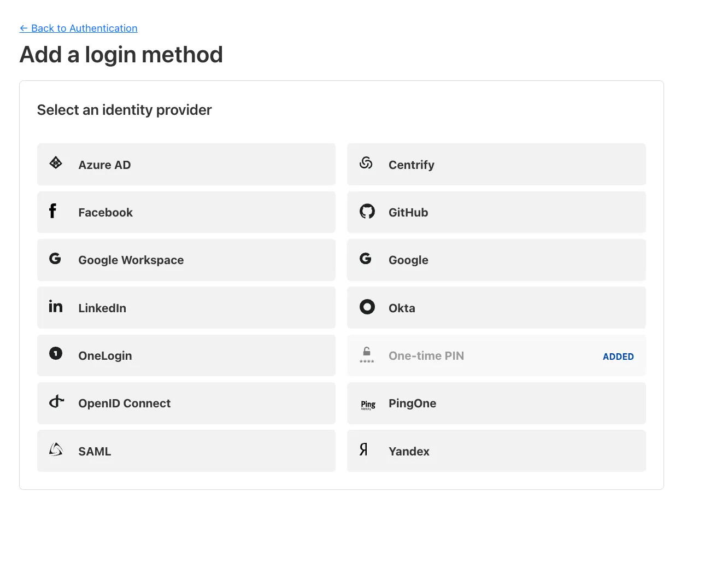
Task: Select the plain Google provider
Action: tap(496, 260)
